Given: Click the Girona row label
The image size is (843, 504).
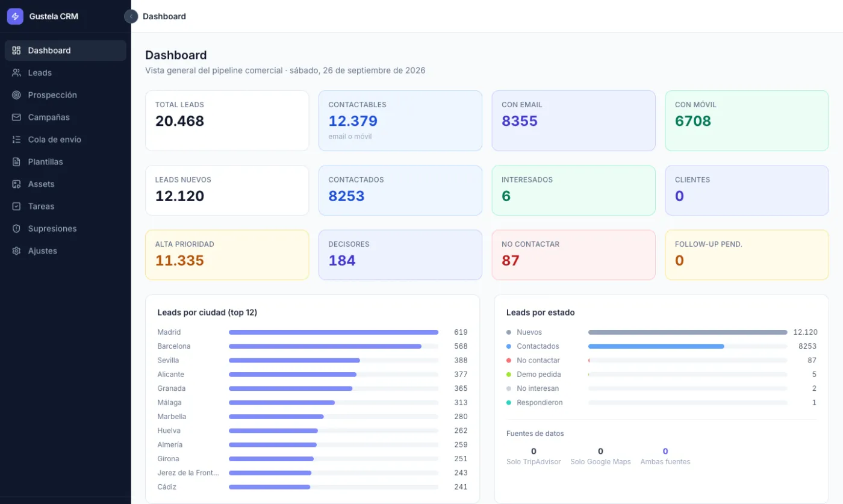Looking at the screenshot, I should pyautogui.click(x=169, y=459).
